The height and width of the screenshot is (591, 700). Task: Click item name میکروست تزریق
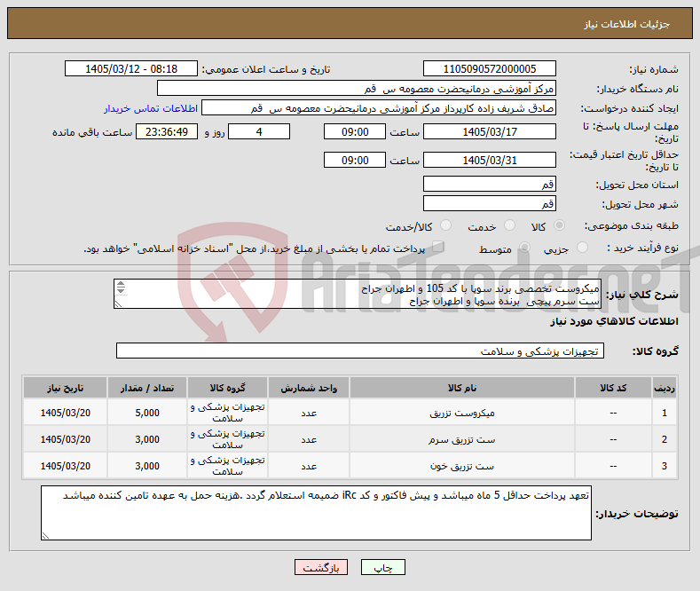(x=462, y=414)
